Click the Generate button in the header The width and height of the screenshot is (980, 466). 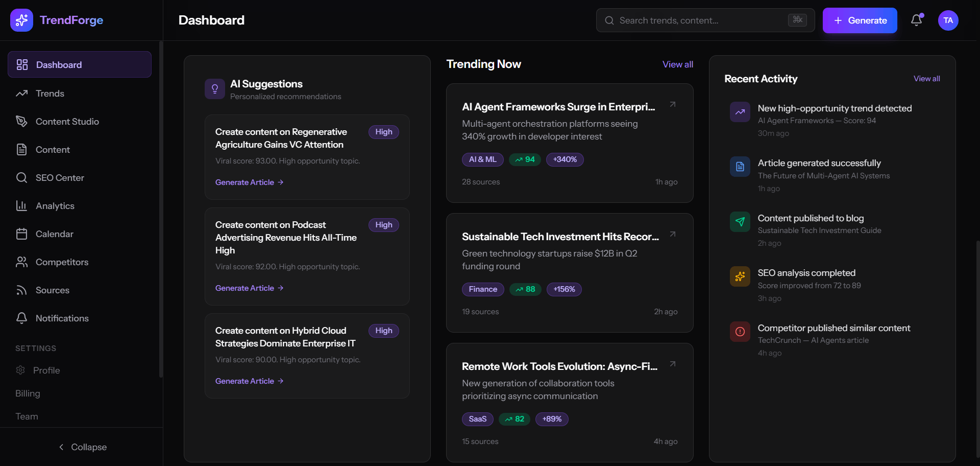coord(860,20)
